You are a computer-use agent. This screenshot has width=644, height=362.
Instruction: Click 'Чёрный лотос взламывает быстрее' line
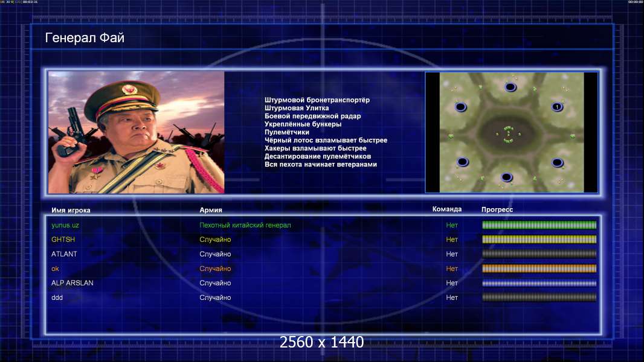326,140
